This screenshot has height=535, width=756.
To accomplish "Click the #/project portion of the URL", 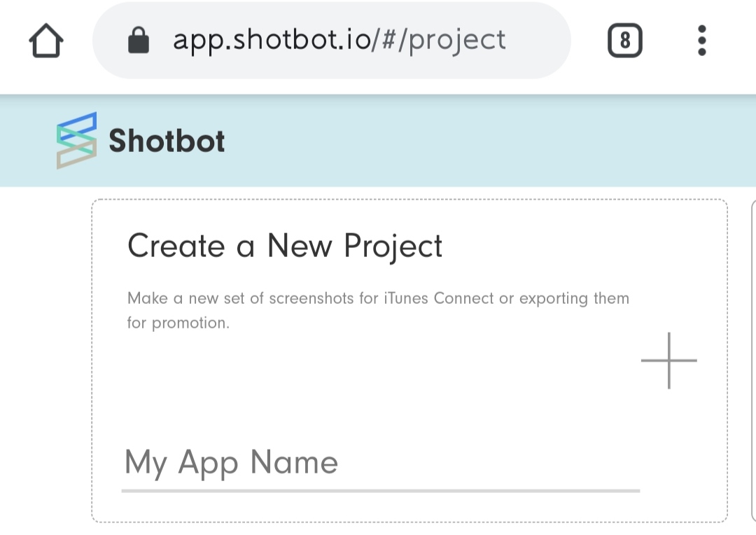I will 444,41.
